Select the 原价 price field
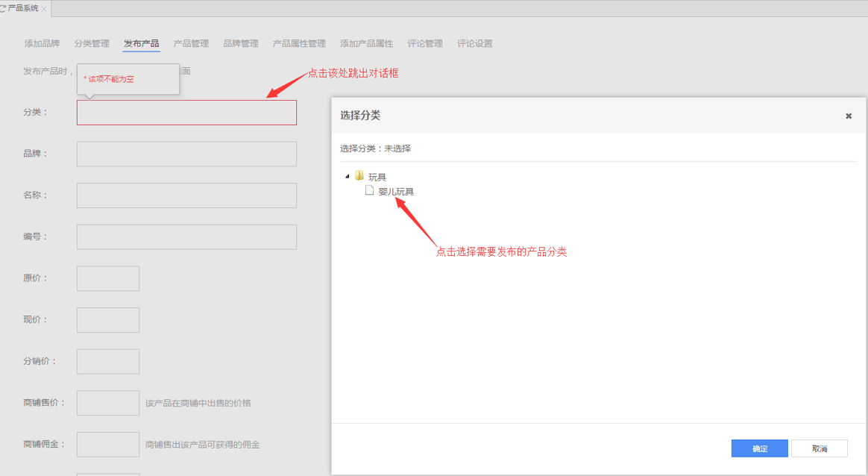 click(x=108, y=278)
